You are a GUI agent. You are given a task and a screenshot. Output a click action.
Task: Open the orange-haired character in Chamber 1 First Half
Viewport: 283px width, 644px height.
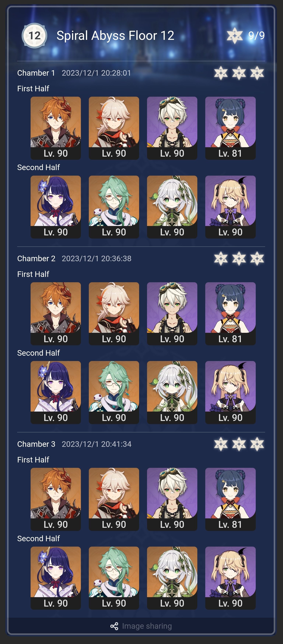[x=56, y=128]
